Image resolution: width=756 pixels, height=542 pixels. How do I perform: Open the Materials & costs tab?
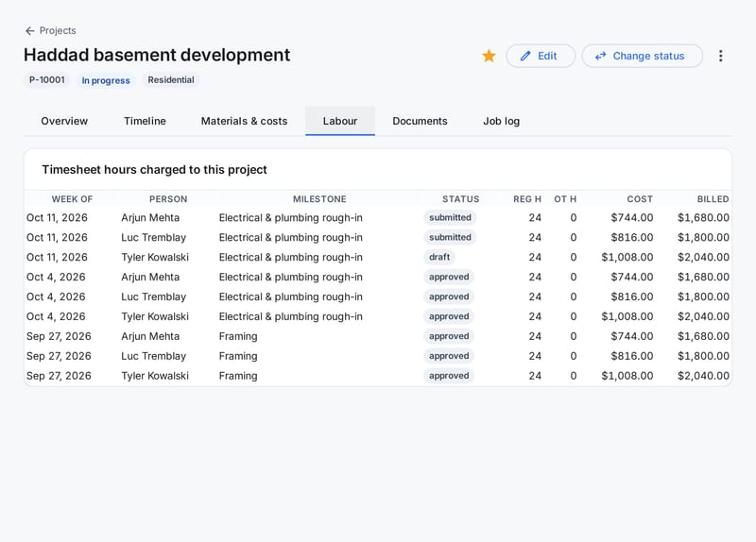(244, 121)
